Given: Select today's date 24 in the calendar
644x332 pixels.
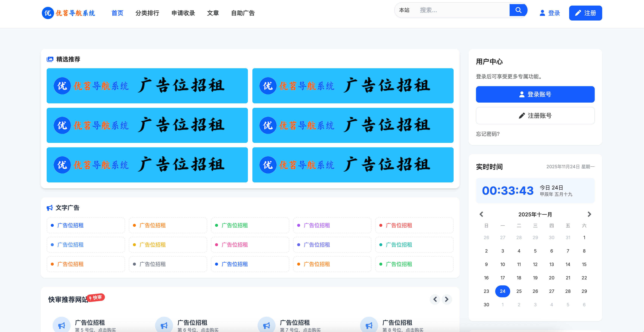Looking at the screenshot, I should (x=503, y=291).
